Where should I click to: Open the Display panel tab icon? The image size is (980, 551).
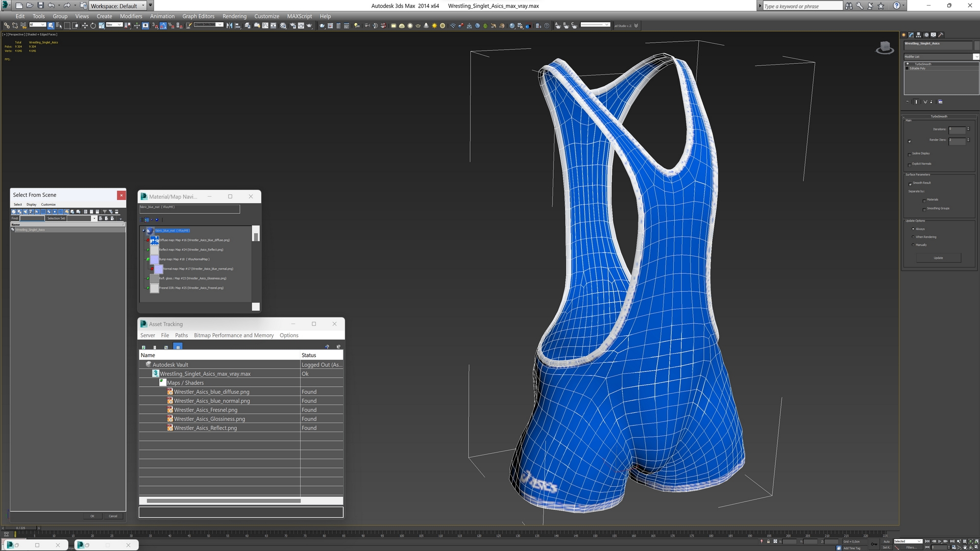[934, 35]
